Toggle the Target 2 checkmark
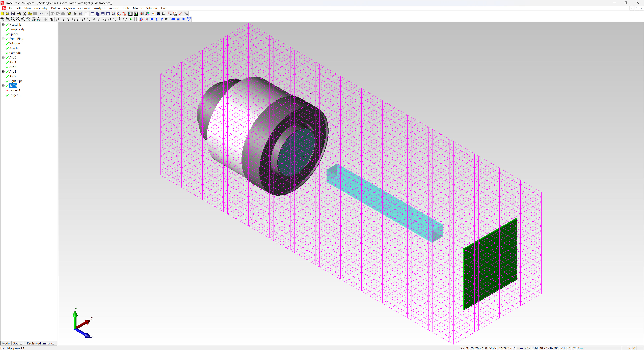This screenshot has height=350, width=644. [x=7, y=95]
